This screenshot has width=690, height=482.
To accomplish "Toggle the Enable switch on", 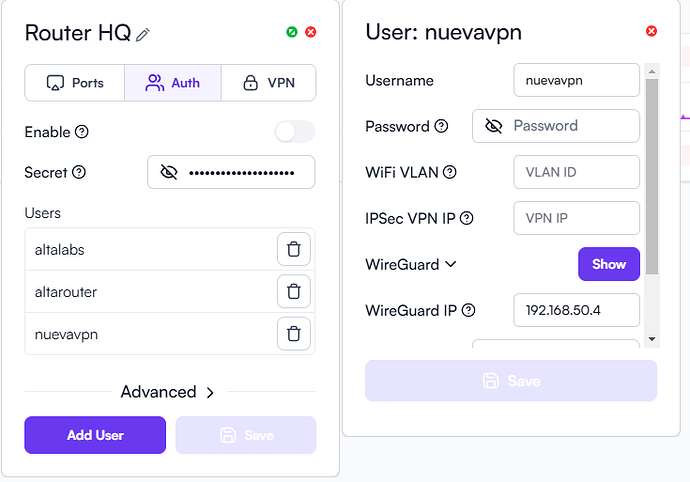I will pos(295,132).
